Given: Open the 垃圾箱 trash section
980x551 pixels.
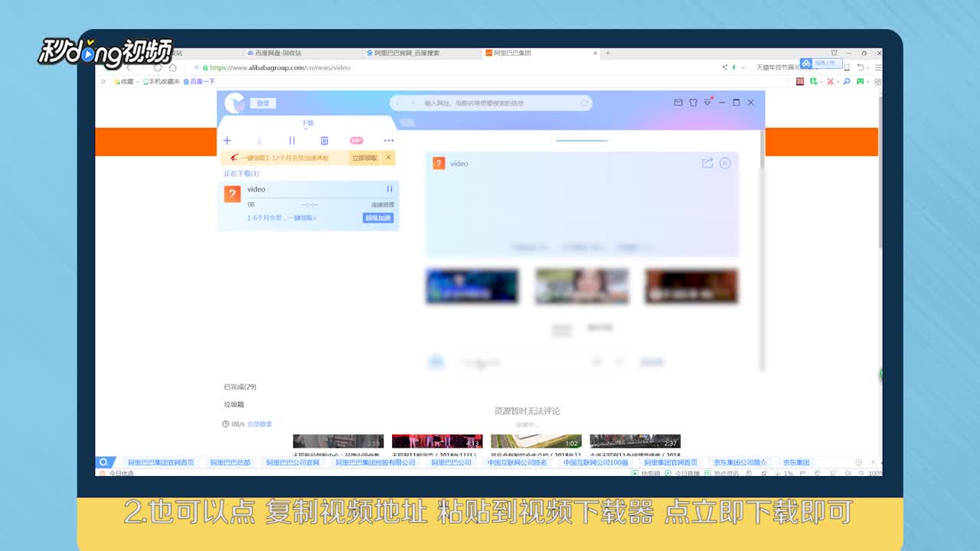Looking at the screenshot, I should point(234,404).
